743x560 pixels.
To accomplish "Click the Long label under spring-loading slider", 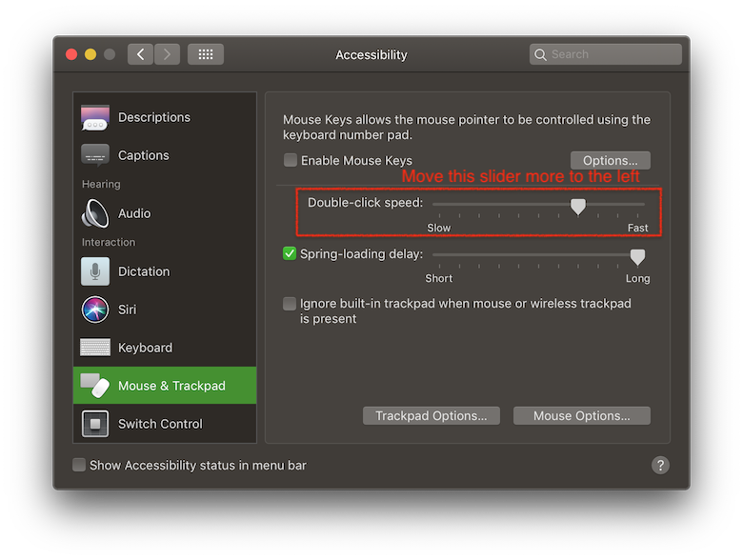I will tap(638, 278).
